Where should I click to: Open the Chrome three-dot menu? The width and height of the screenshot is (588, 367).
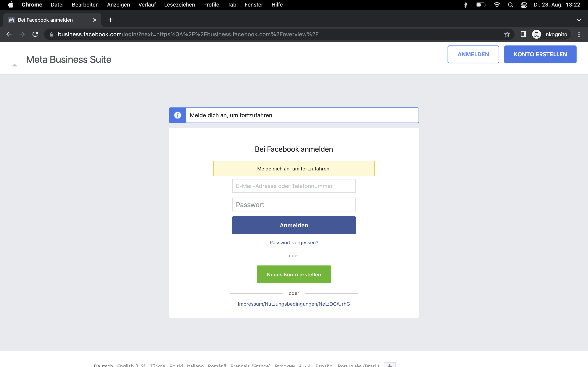click(x=579, y=34)
